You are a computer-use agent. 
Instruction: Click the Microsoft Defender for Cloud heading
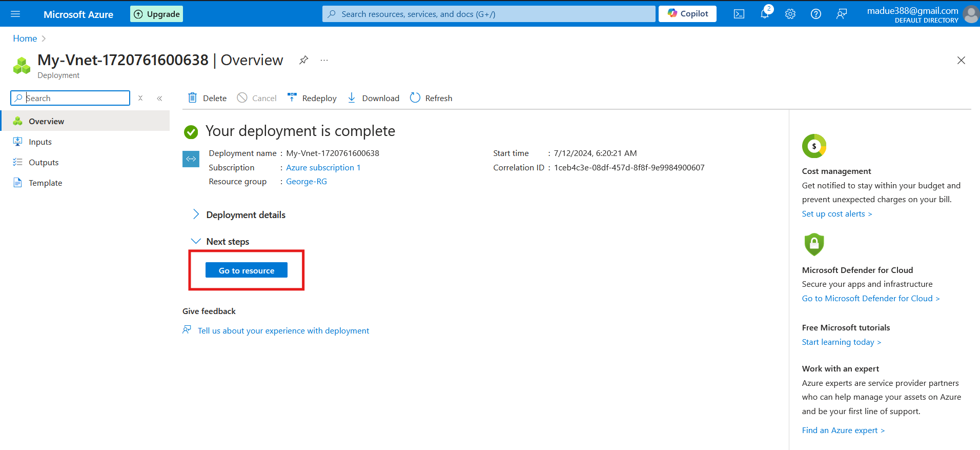[x=857, y=270]
